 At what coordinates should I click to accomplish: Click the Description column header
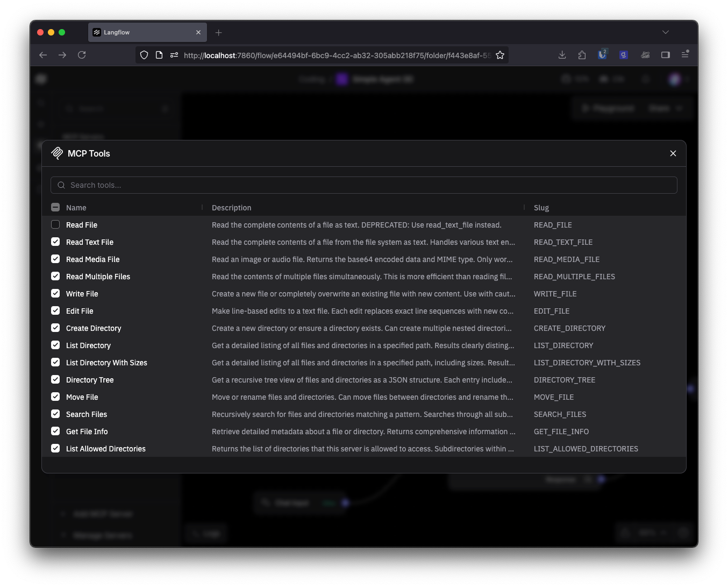point(231,208)
